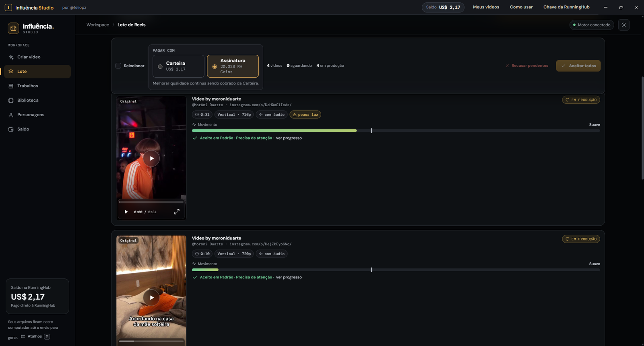Click the 'com áudio' chip on second video

(272, 254)
